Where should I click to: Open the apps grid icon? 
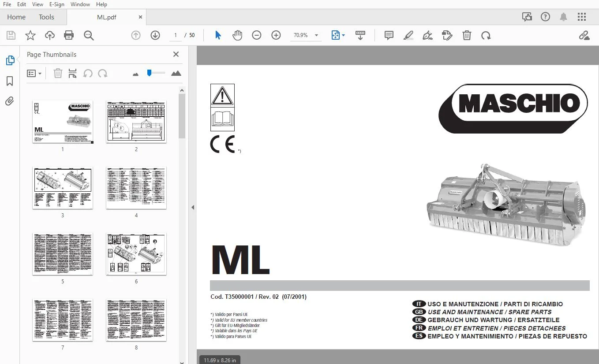582,17
